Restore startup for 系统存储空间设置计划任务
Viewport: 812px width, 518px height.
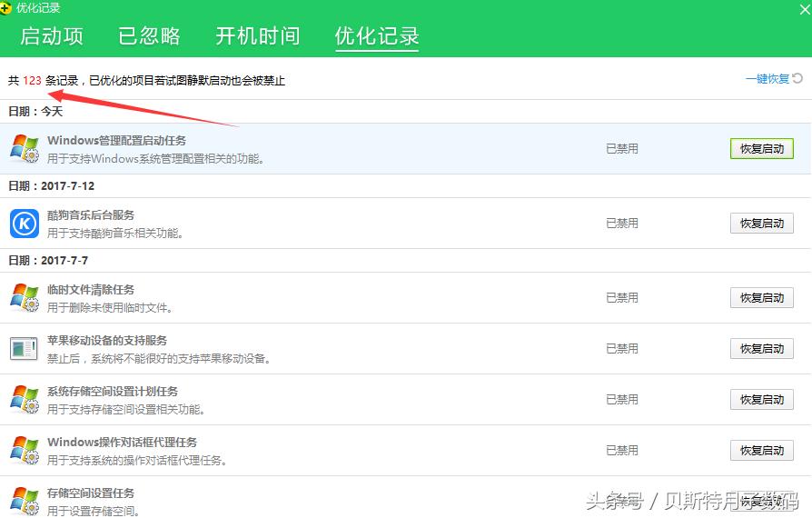pyautogui.click(x=762, y=399)
